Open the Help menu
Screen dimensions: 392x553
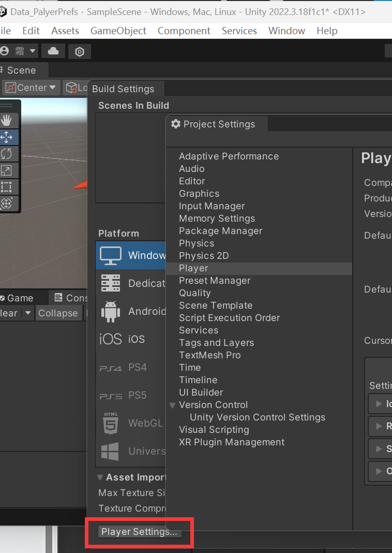pyautogui.click(x=327, y=31)
